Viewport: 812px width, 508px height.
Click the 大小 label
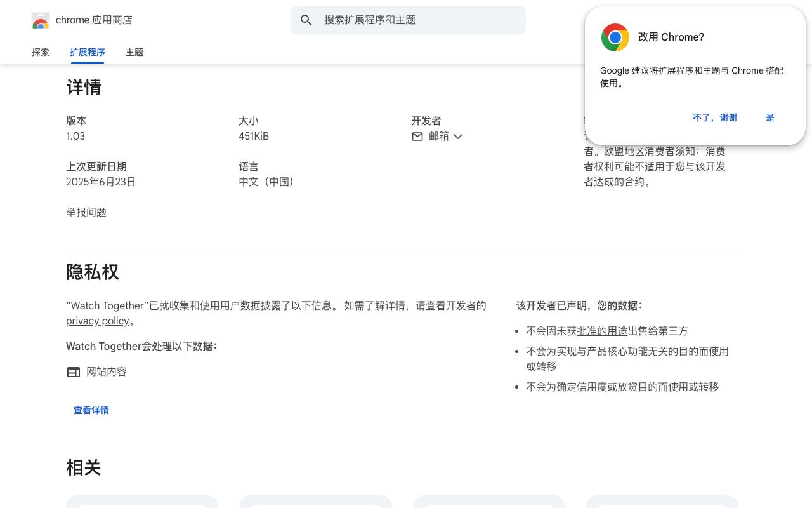(x=249, y=121)
